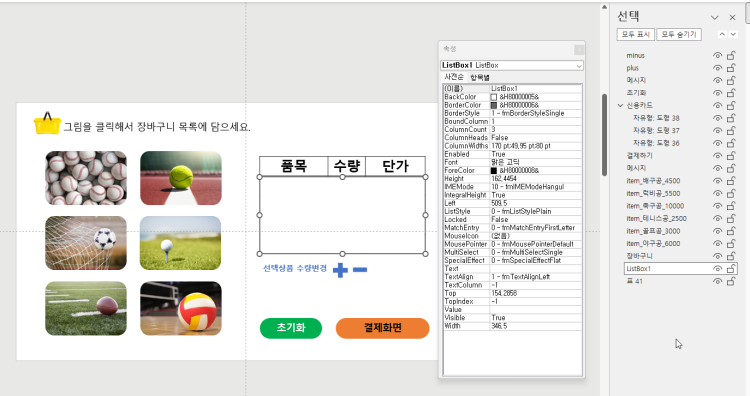
Task: Hide item_테니스공_2500
Action: [717, 218]
